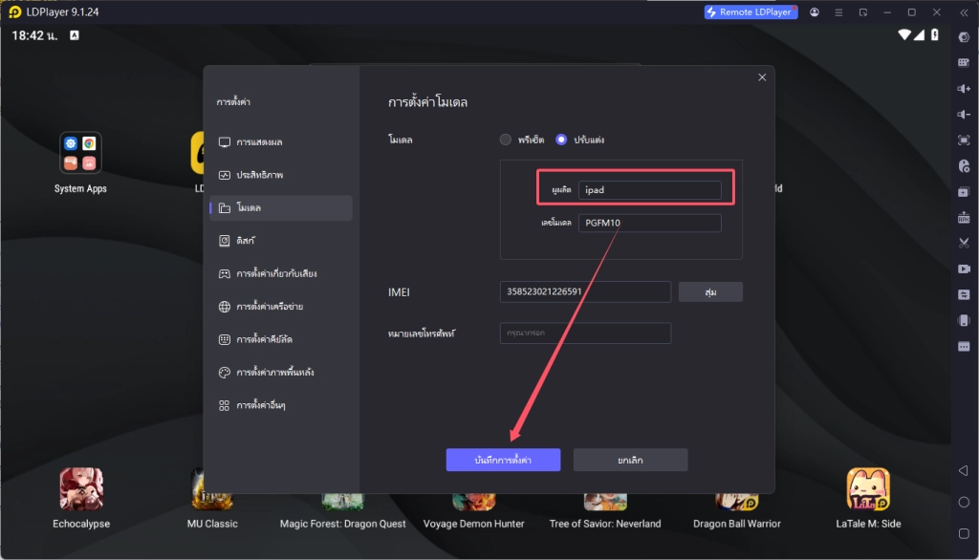Open LDPlayer settings hexagon icon in sidebar

coord(964,37)
